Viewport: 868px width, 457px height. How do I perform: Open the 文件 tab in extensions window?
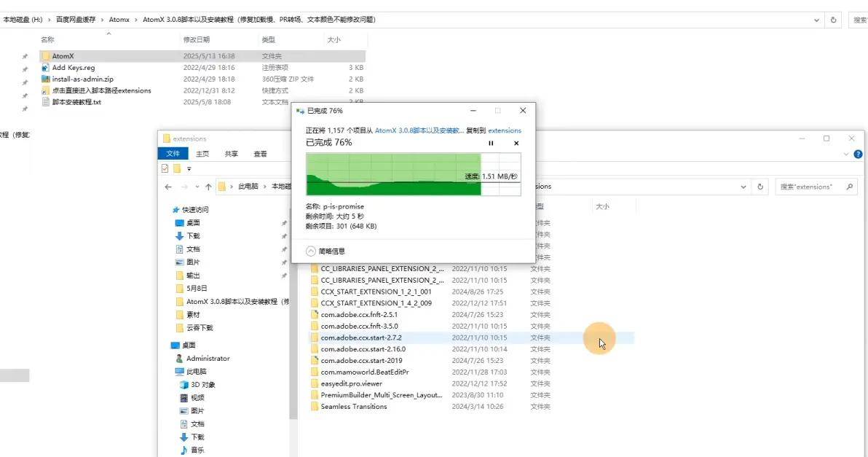[173, 154]
